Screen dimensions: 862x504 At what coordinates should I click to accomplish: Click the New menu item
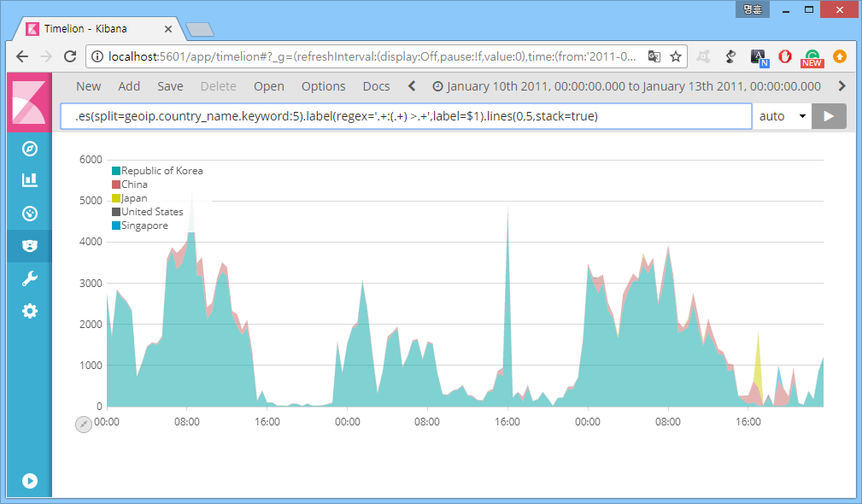click(89, 86)
